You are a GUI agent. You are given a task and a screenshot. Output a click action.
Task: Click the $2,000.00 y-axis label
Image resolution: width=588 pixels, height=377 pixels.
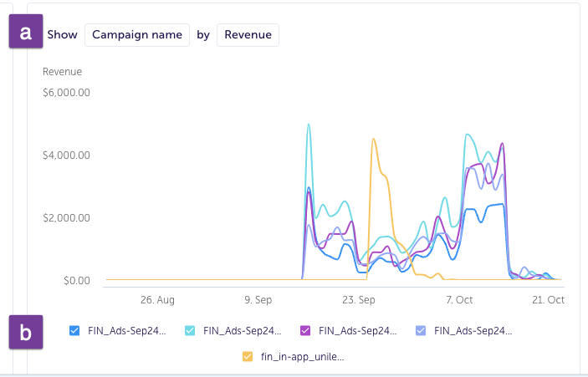click(x=66, y=218)
